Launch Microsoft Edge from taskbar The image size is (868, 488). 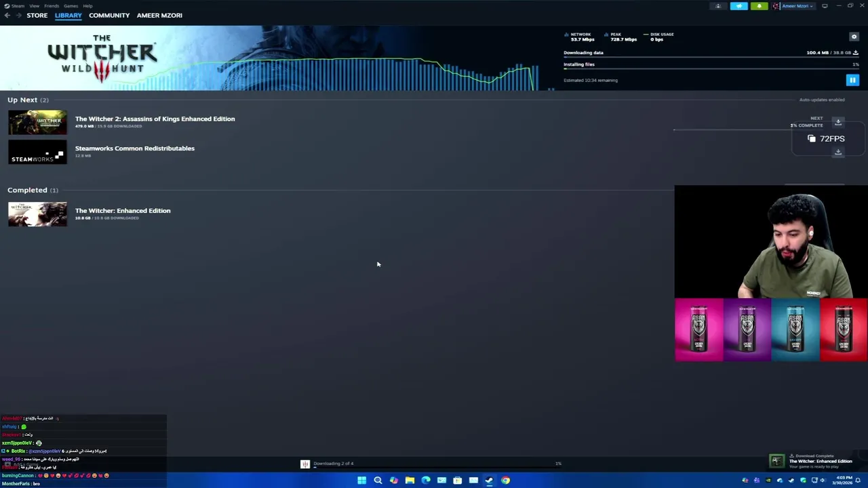426,481
